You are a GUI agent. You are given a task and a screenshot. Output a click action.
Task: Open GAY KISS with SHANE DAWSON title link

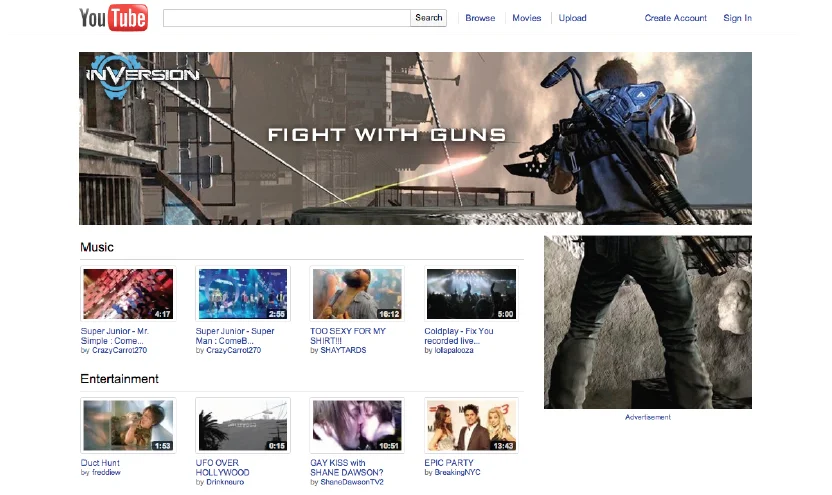click(346, 467)
